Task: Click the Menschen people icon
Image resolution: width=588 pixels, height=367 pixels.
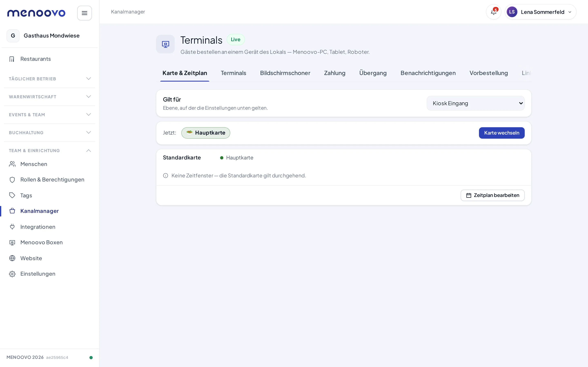Action: [x=12, y=164]
